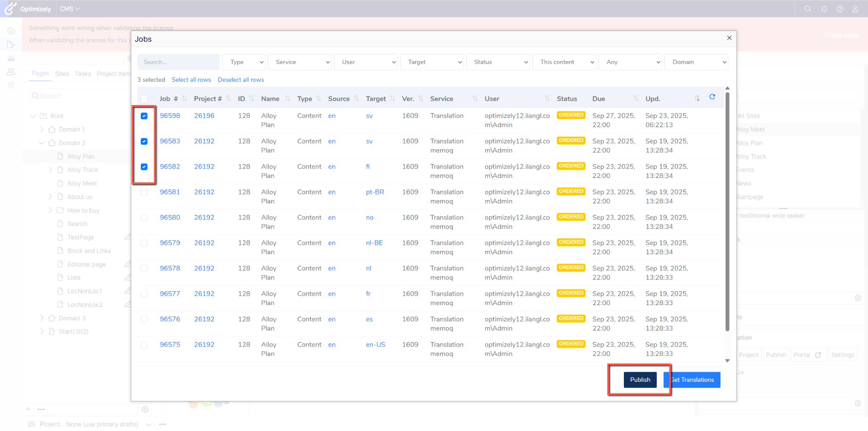Open the help question mark icon

pos(840,9)
